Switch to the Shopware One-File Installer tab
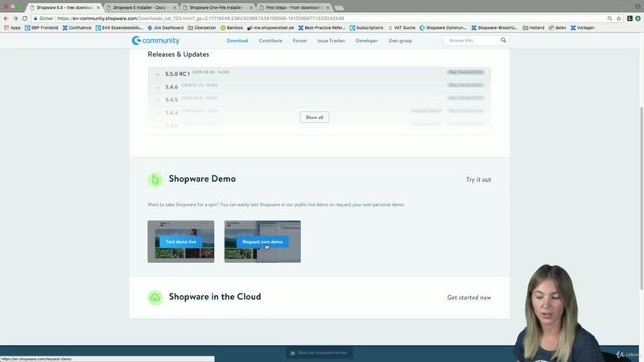 click(217, 7)
